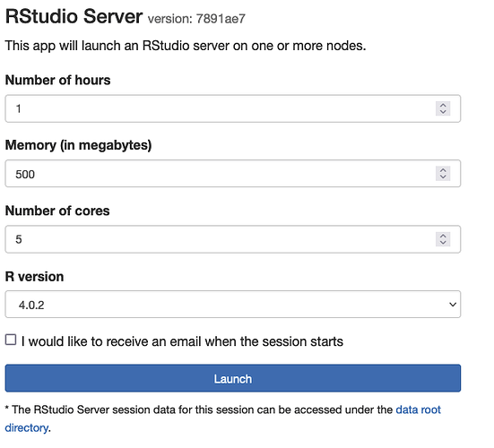Click the 'R version' label
This screenshot has width=494, height=448.
pos(35,277)
